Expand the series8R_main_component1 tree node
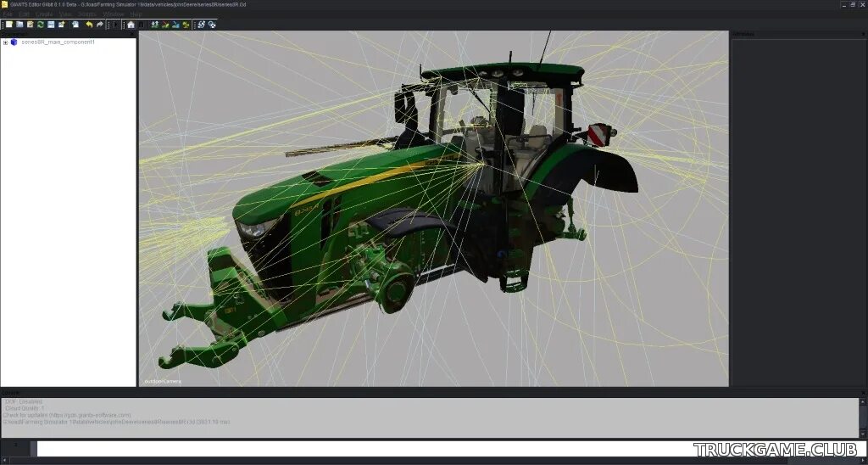 6,42
